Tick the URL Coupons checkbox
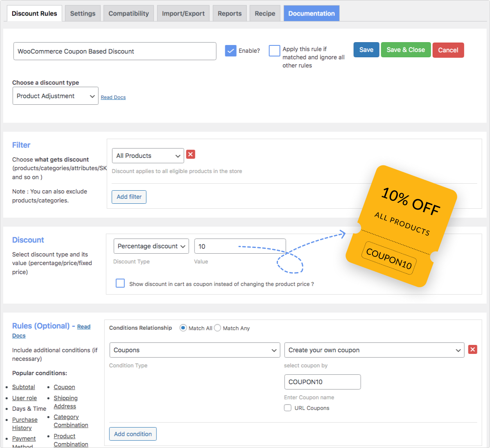 (x=287, y=407)
